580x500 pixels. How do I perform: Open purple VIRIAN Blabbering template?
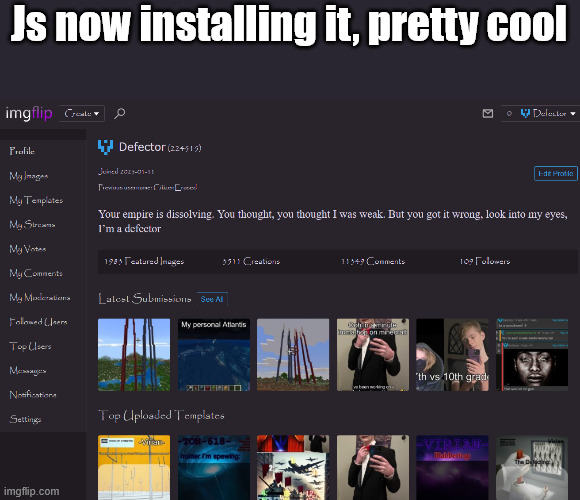[452, 467]
